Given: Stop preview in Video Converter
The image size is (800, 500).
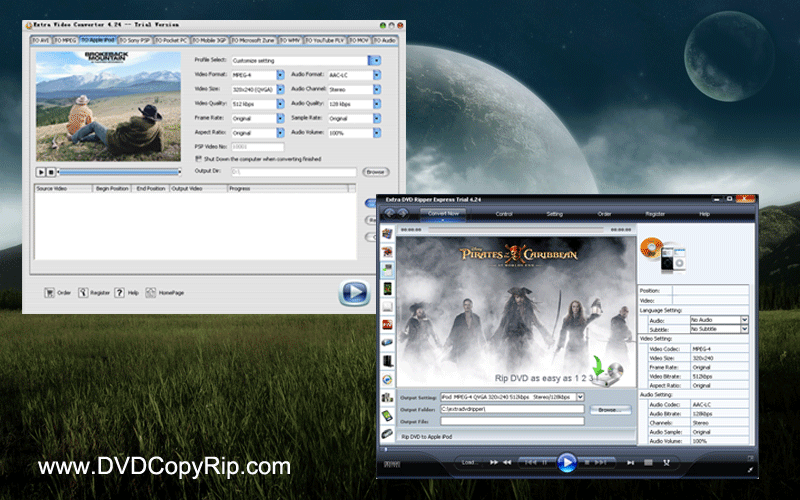Looking at the screenshot, I should (x=51, y=172).
